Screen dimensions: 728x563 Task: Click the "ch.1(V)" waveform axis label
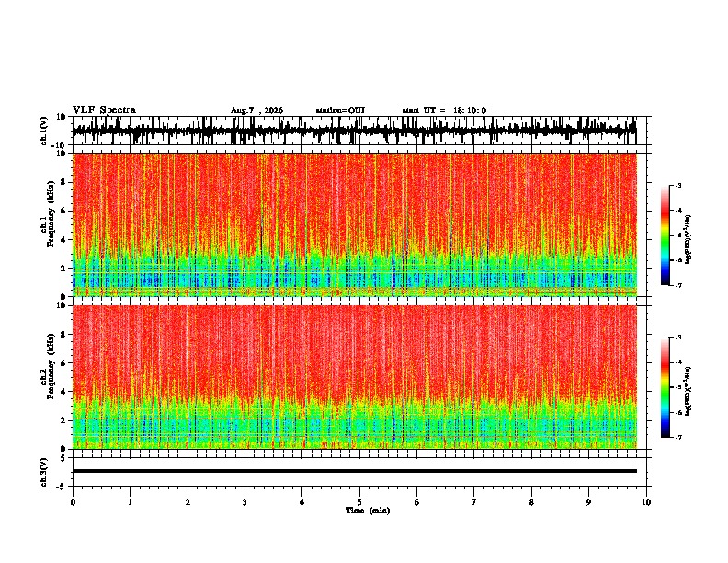tap(44, 131)
